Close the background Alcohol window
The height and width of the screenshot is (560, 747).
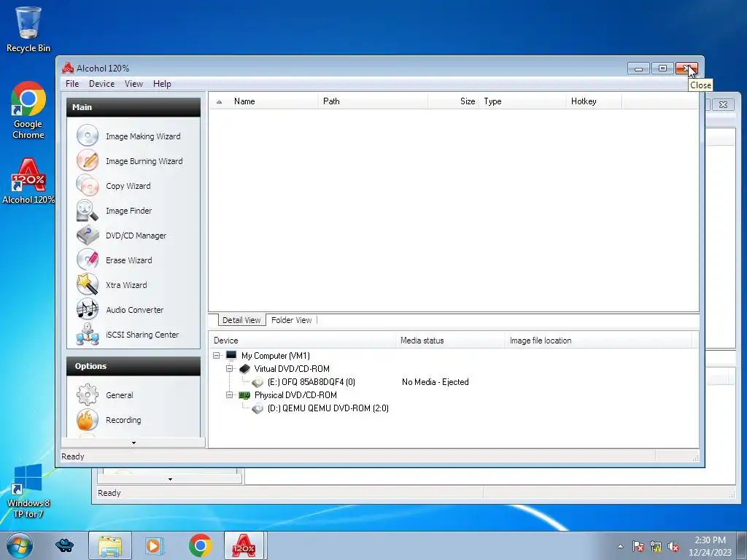click(x=723, y=104)
